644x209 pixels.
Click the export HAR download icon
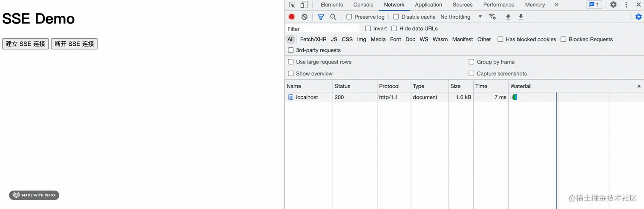(520, 17)
